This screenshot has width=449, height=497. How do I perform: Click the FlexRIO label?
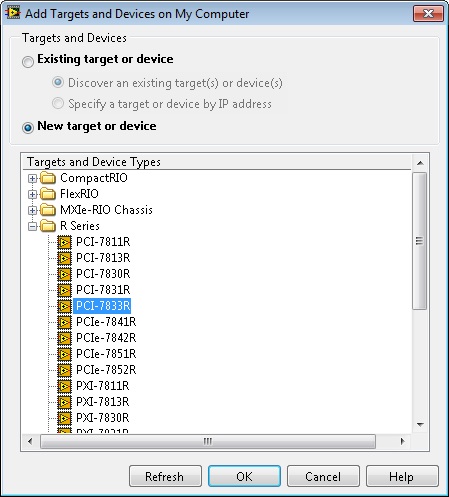coord(79,194)
